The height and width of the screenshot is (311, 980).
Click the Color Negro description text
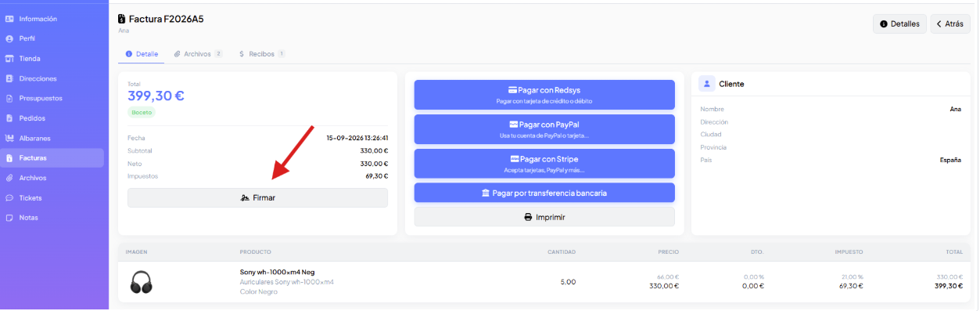coord(258,292)
